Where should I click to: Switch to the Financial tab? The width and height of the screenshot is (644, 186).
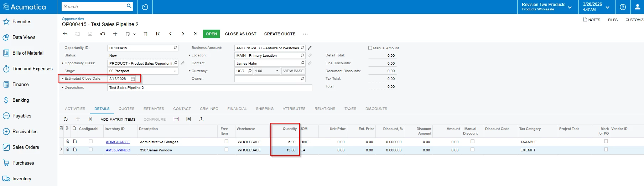pos(237,109)
